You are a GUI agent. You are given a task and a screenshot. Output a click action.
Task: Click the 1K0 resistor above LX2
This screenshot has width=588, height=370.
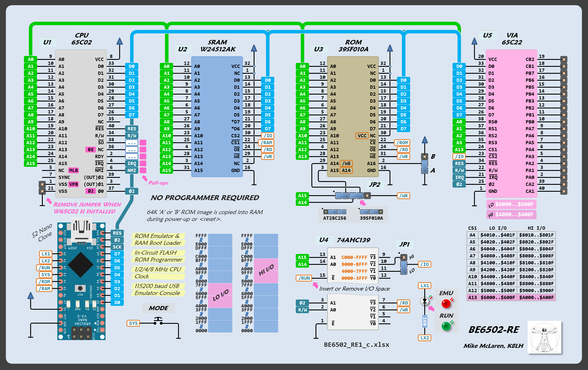click(425, 321)
